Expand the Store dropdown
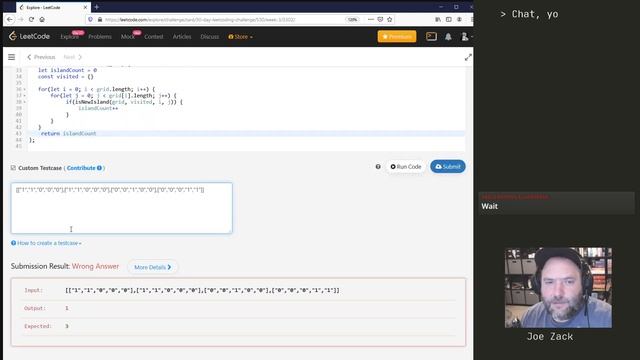This screenshot has width=640, height=360. tap(240, 37)
